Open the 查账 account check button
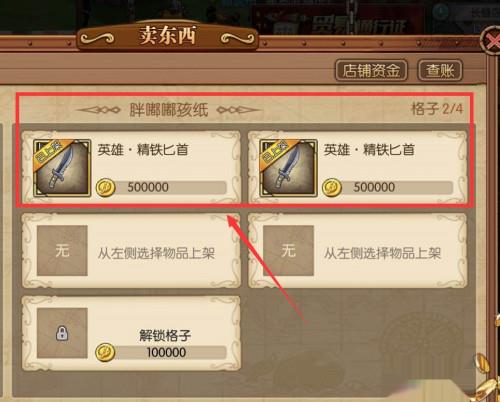Image resolution: width=500 pixels, height=402 pixels. [x=440, y=70]
